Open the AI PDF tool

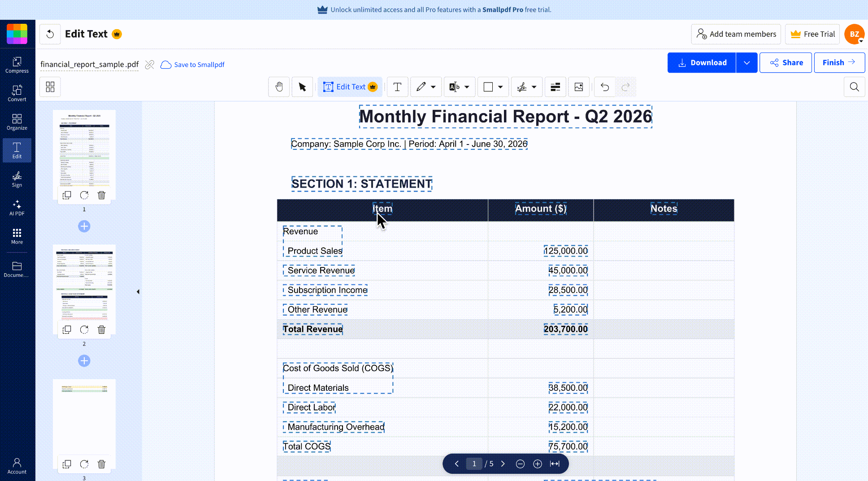coord(17,208)
